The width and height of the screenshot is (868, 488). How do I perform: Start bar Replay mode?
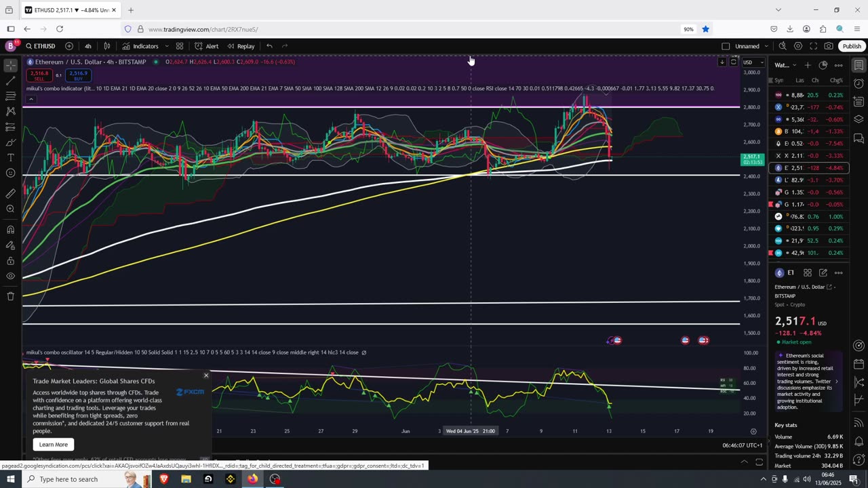[241, 46]
